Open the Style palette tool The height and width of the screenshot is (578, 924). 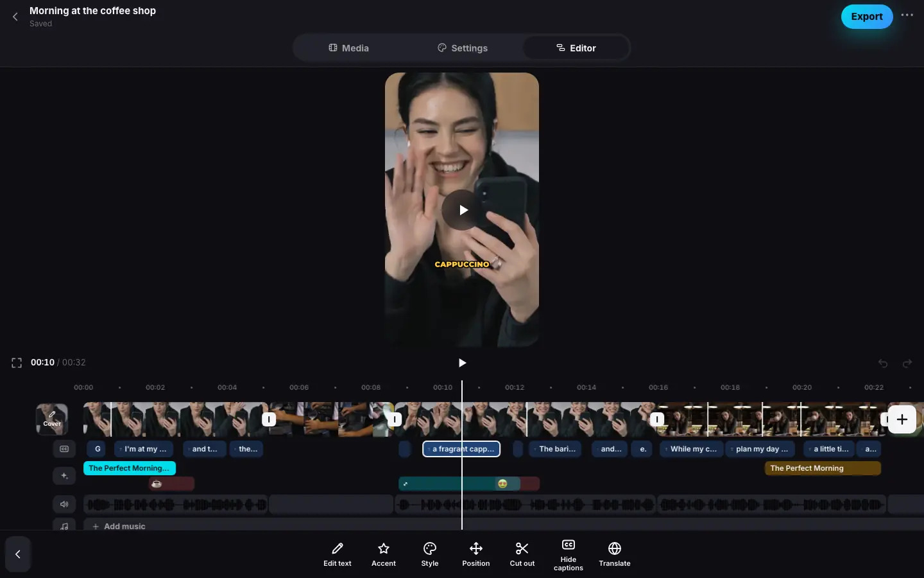click(430, 555)
